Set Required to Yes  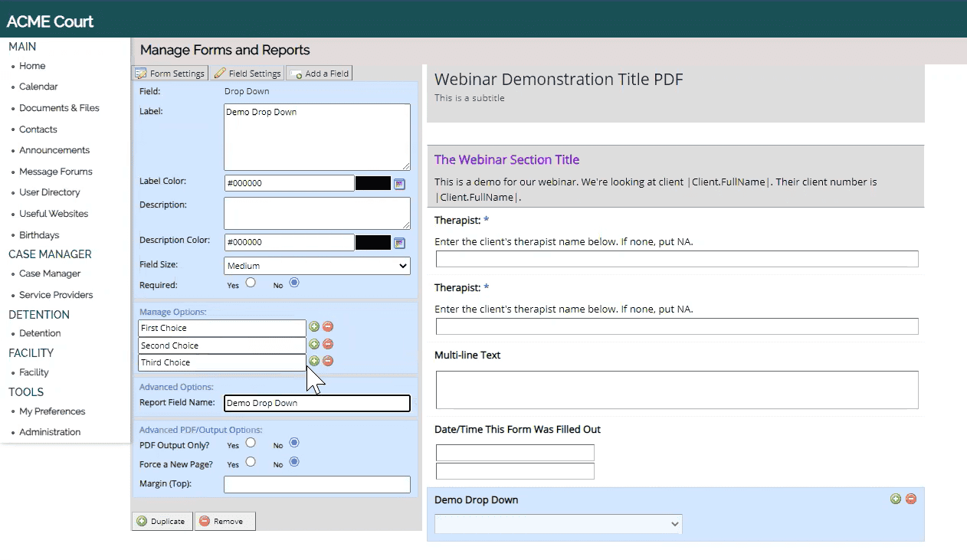251,283
